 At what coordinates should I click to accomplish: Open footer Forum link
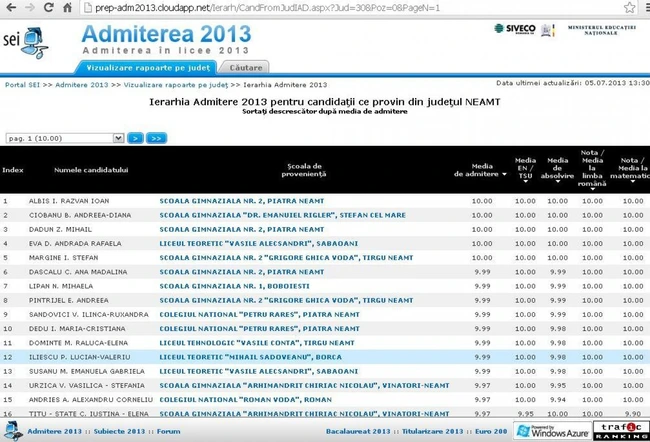(169, 431)
